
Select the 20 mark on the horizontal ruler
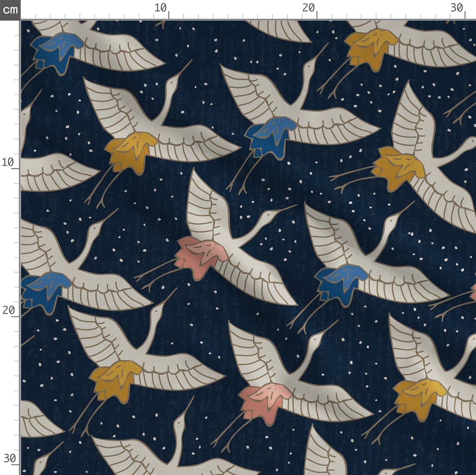[309, 8]
